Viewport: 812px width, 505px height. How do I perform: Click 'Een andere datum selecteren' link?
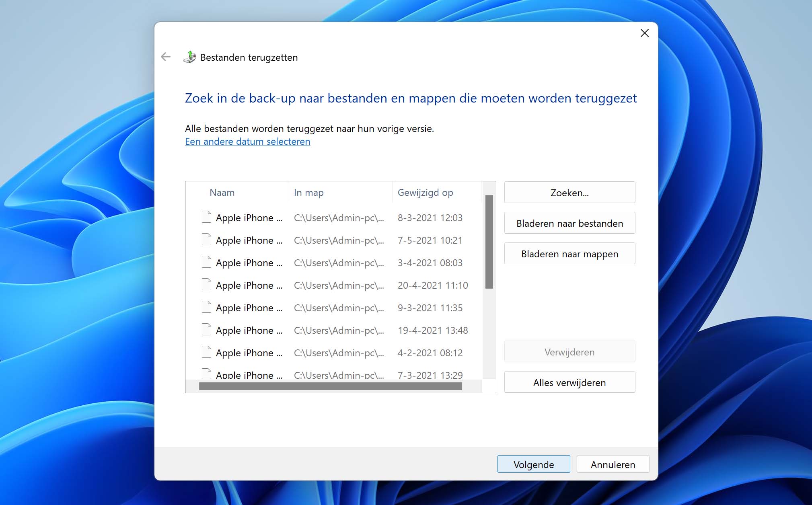pos(247,141)
